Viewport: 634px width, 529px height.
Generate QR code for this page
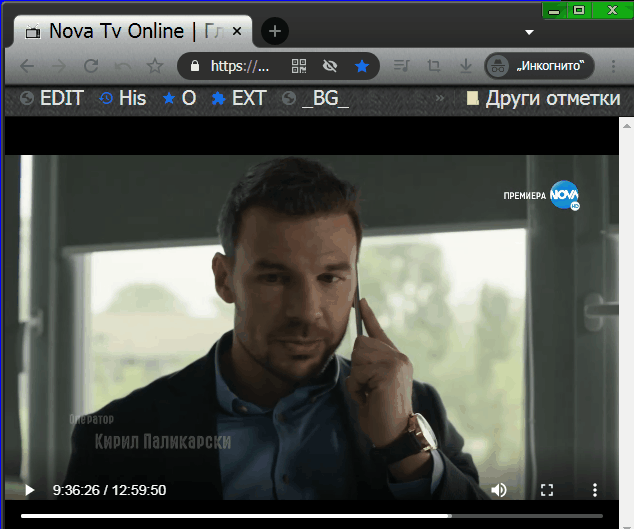point(299,66)
